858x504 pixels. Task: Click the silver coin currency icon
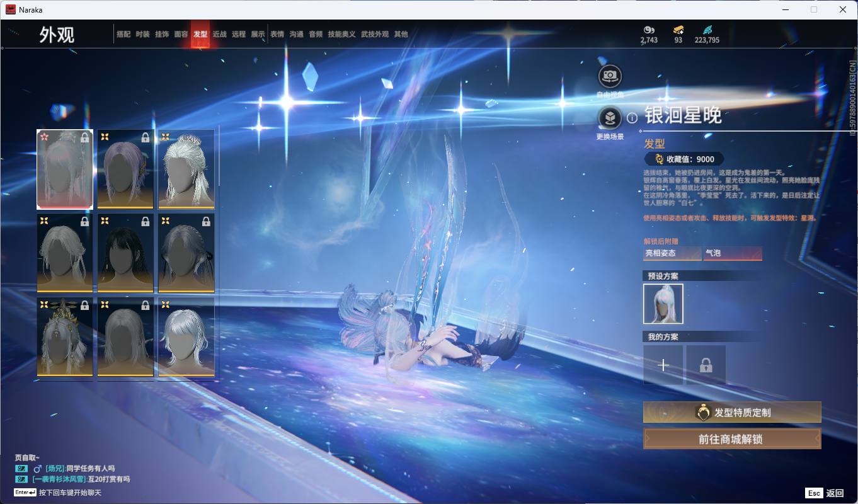point(649,30)
